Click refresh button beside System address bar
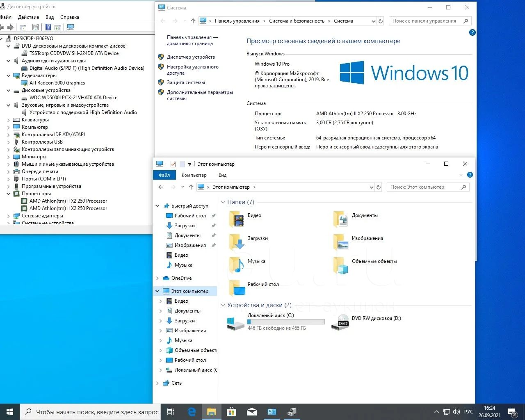Viewport: 525px width, 420px height. (x=381, y=21)
